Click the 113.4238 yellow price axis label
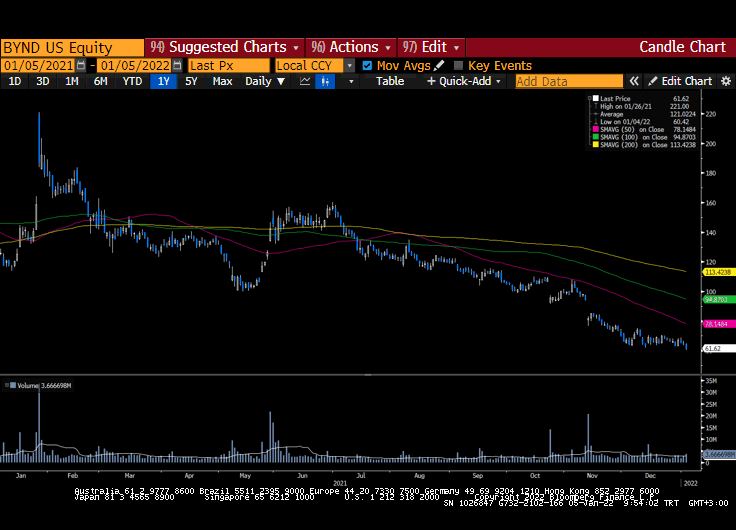The image size is (736, 530). tap(719, 272)
